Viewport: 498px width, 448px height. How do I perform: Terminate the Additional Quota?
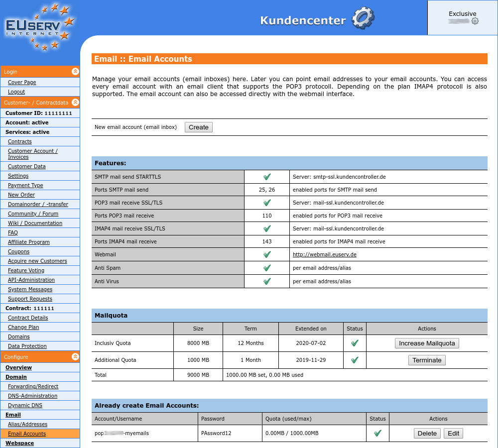(x=427, y=360)
